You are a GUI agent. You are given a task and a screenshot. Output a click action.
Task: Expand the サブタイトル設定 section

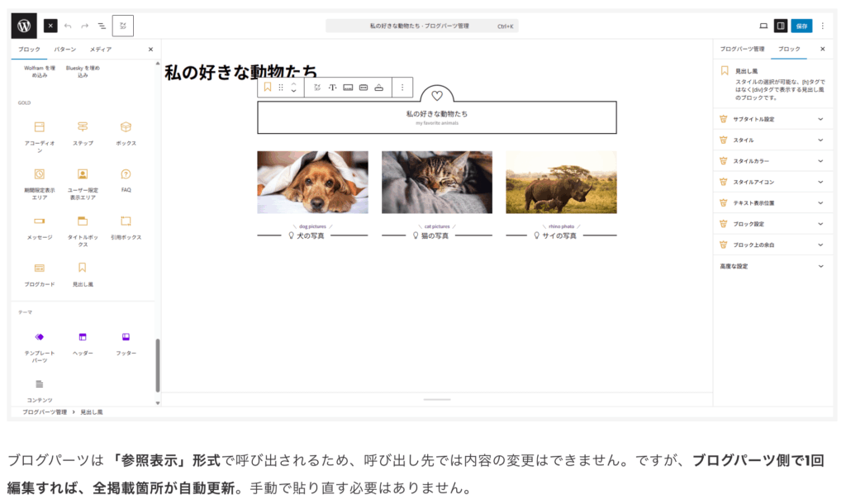tap(772, 119)
